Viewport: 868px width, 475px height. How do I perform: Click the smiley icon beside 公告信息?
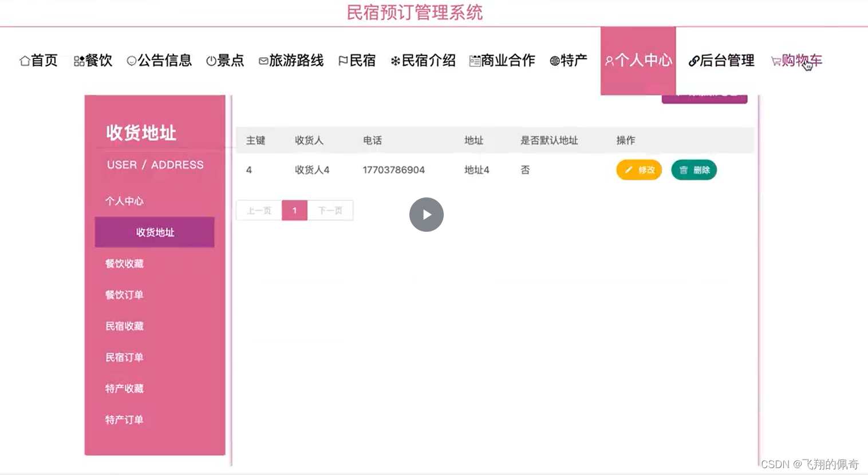[132, 61]
